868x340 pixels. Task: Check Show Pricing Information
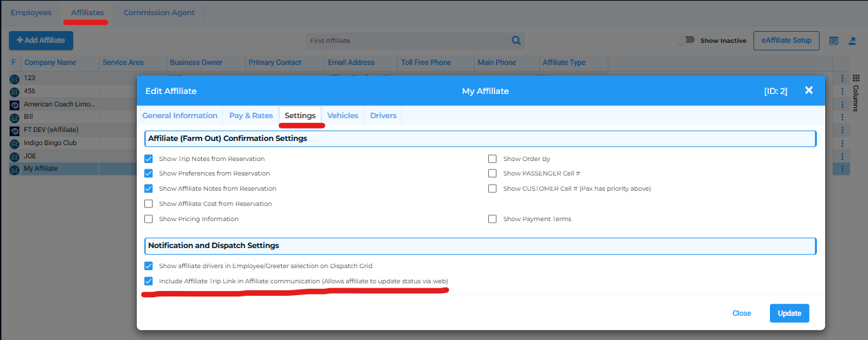point(148,219)
